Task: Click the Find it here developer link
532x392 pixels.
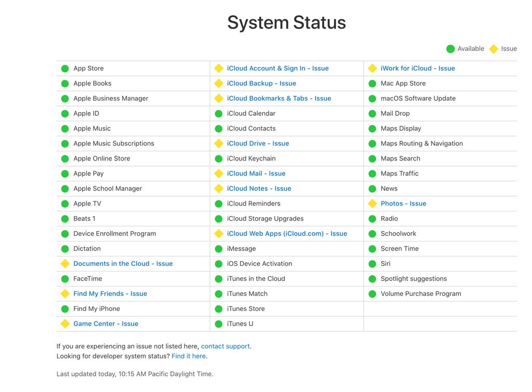Action: pos(189,356)
